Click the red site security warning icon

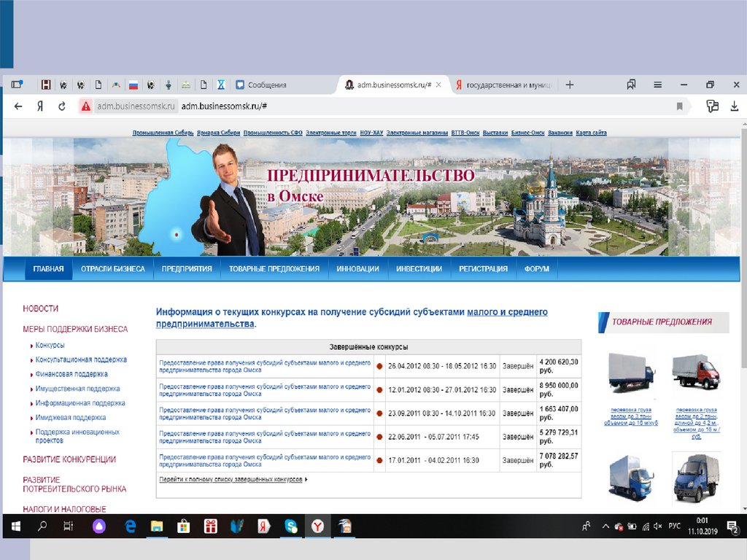tap(86, 106)
